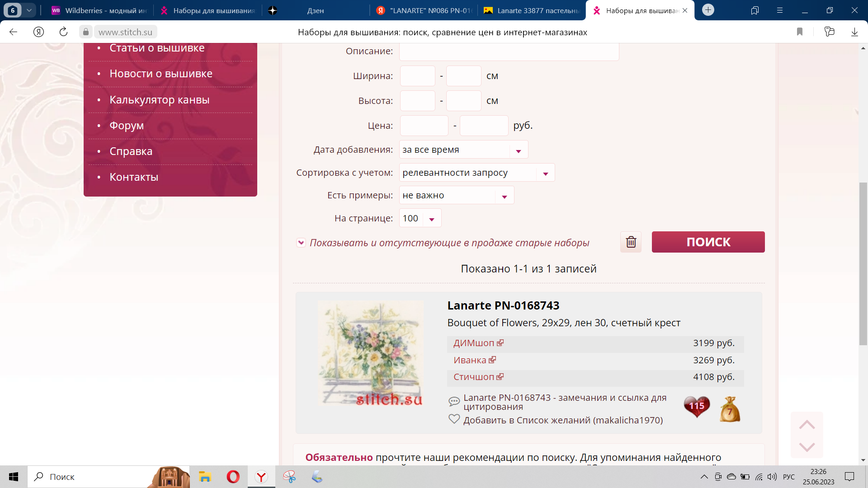This screenshot has width=868, height=488.
Task: Open the 'Калькулятор канвы' menu item
Action: (x=159, y=100)
